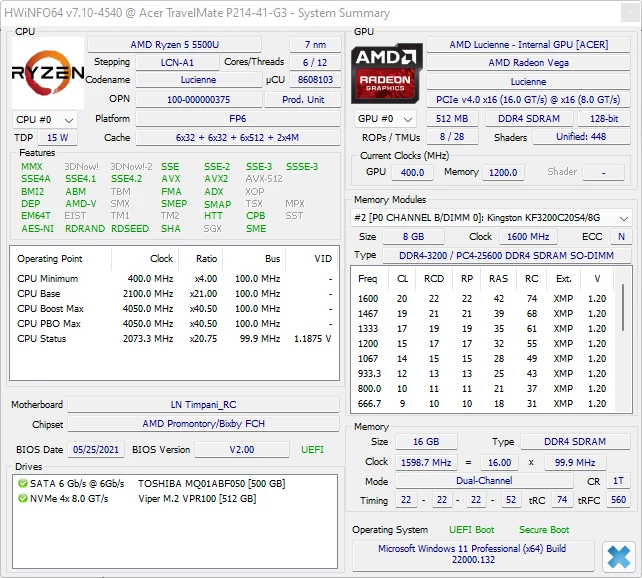This screenshot has height=578, width=642.
Task: Click the UEFI label beside BIOS version
Action: (x=312, y=449)
